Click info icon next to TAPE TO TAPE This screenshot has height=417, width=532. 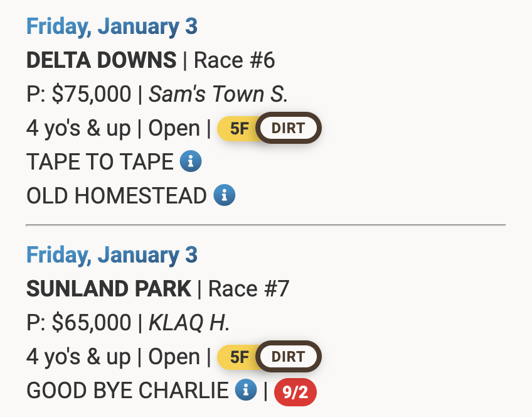click(191, 162)
